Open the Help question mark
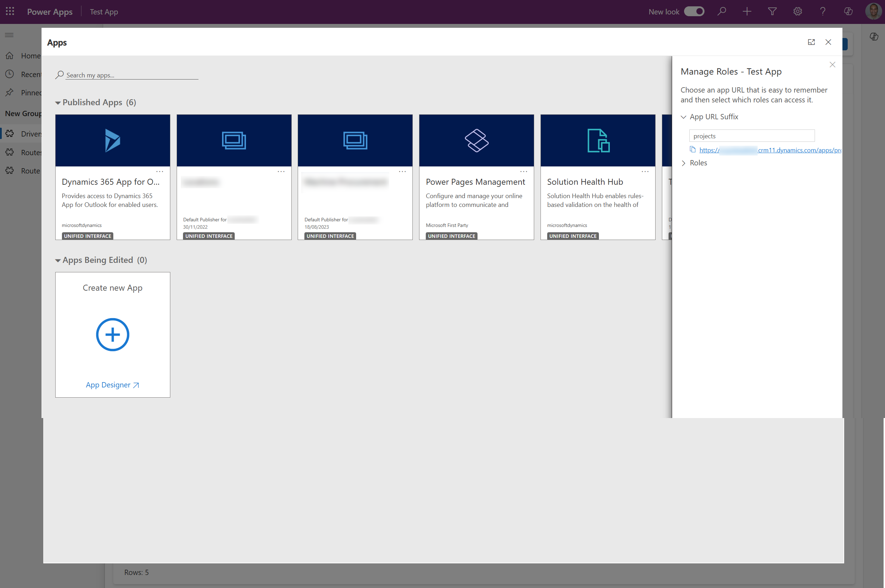Viewport: 885px width, 588px height. (x=822, y=12)
